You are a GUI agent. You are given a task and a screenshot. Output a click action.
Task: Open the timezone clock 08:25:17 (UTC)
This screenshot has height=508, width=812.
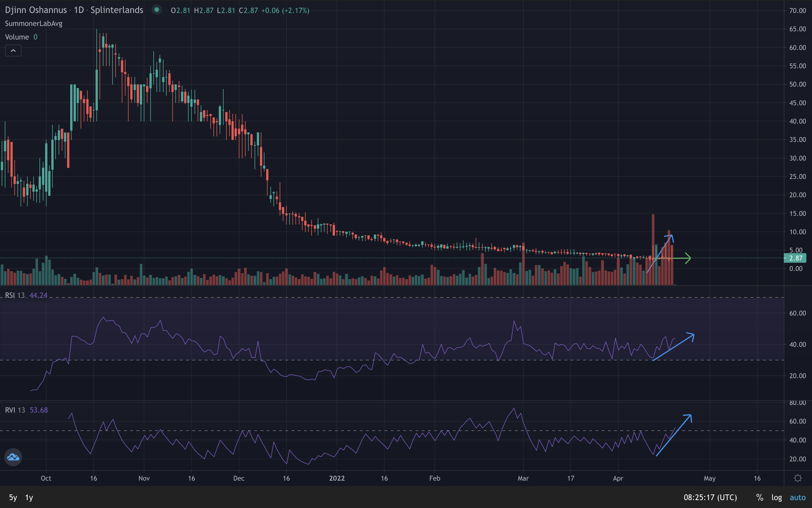[710, 498]
